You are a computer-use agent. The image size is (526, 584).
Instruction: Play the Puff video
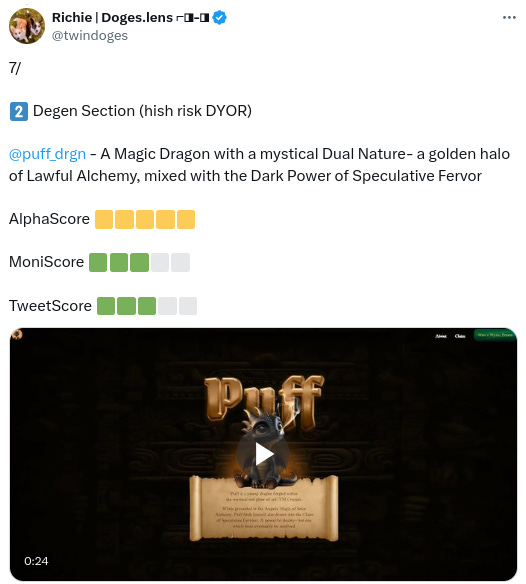coord(264,454)
